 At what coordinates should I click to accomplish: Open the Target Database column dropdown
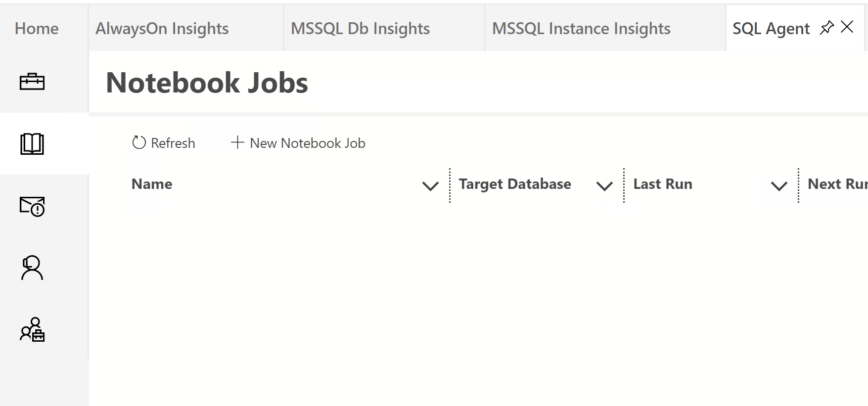[x=604, y=186]
